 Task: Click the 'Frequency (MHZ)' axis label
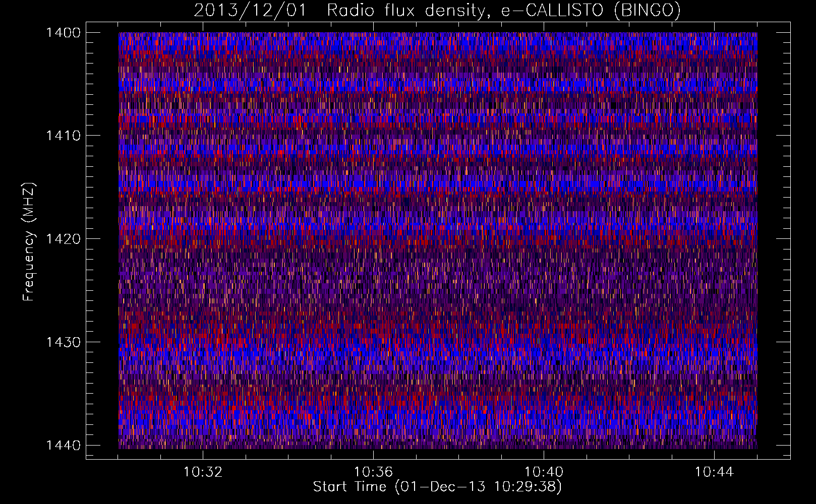click(x=29, y=242)
